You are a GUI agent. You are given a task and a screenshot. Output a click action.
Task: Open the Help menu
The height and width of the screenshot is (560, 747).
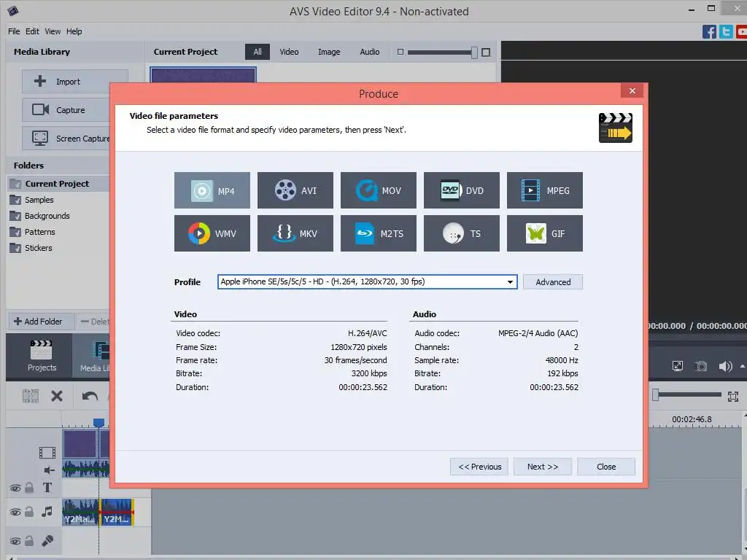[74, 31]
